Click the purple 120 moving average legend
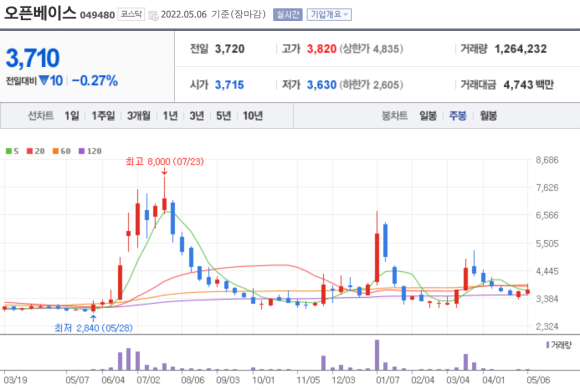The image size is (580, 390). 90,151
